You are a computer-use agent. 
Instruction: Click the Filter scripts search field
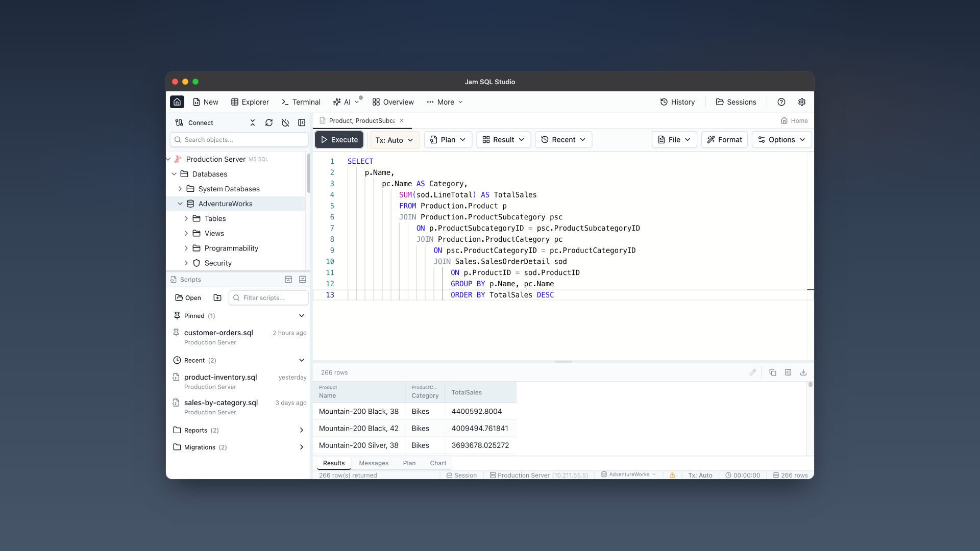tap(268, 297)
